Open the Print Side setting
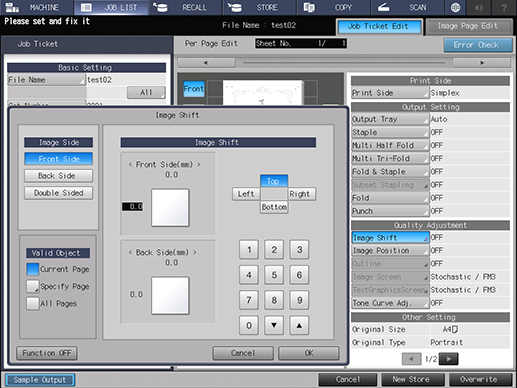The width and height of the screenshot is (517, 388). pos(390,93)
